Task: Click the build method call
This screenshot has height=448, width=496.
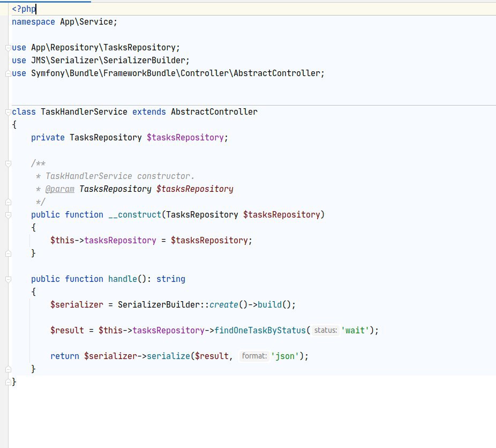Action: 269,305
